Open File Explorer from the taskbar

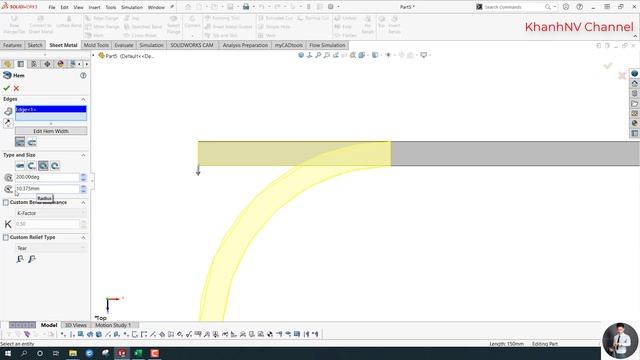73,353
